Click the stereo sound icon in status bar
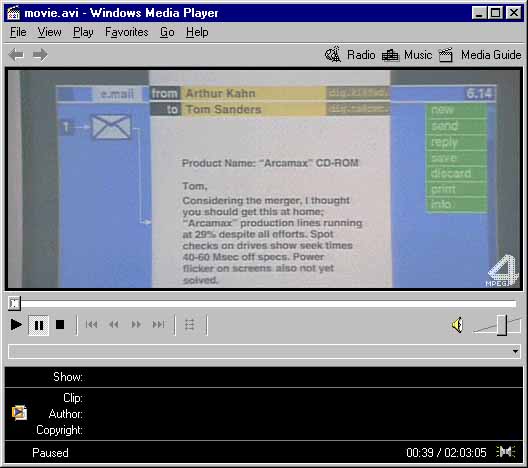This screenshot has width=528, height=468. [x=505, y=452]
